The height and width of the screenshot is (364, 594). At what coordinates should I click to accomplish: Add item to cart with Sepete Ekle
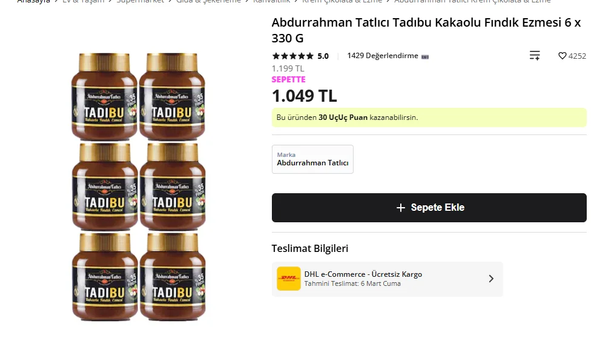[x=429, y=208]
